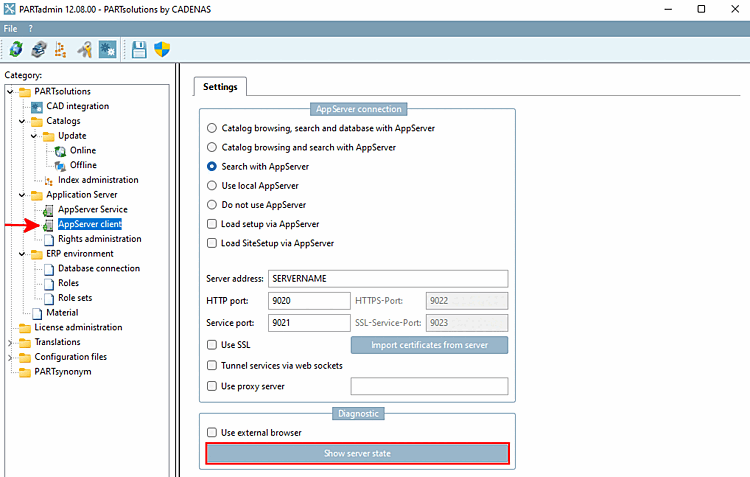Click the index tree toolbar icon
Image resolution: width=750 pixels, height=477 pixels.
point(61,49)
